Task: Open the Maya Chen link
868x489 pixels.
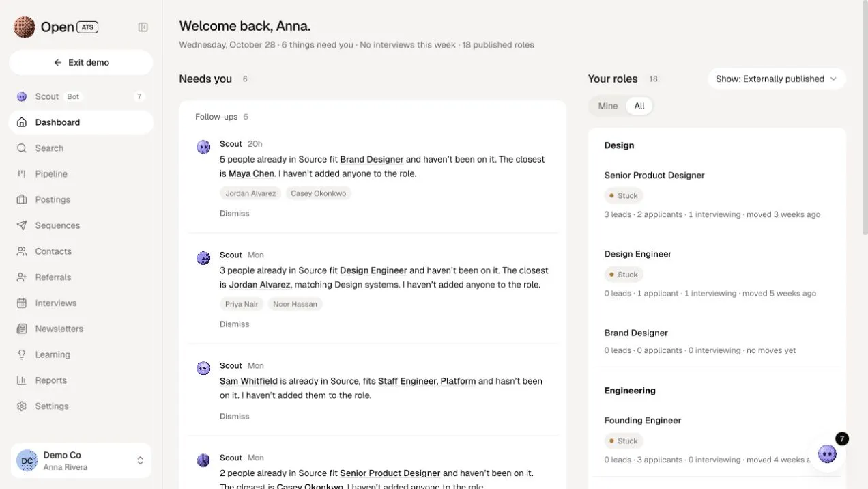Action: click(251, 173)
